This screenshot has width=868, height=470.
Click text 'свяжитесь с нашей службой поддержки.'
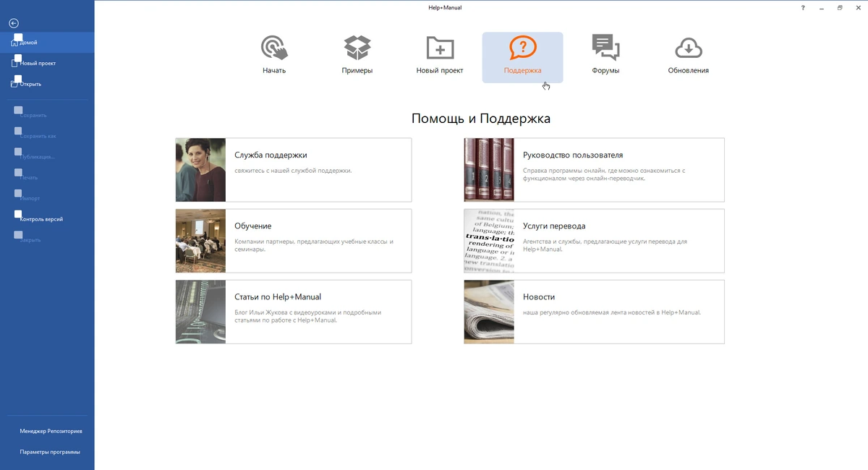point(293,171)
